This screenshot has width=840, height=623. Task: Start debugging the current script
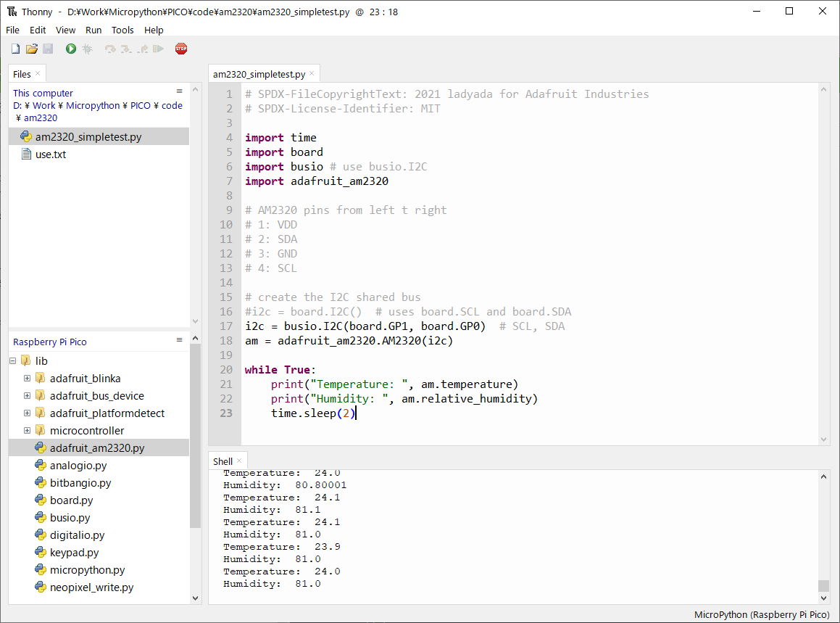click(87, 48)
